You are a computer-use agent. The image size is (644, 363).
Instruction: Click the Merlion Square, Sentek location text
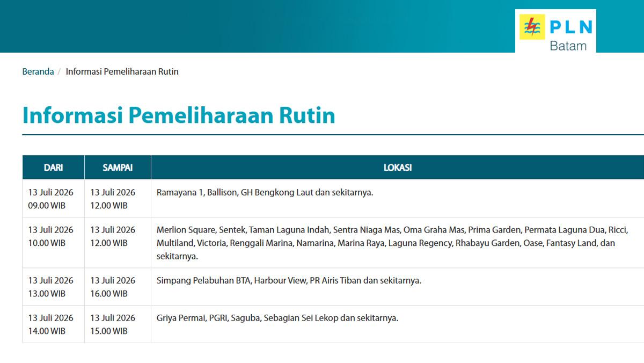coord(392,243)
